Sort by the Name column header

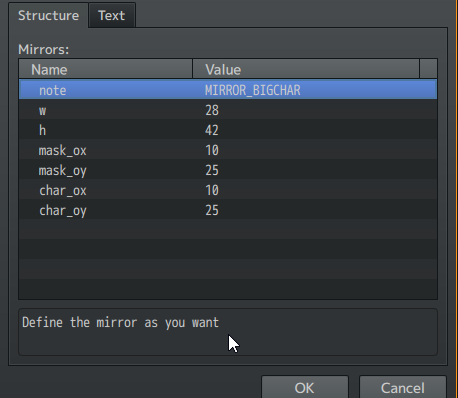point(106,69)
